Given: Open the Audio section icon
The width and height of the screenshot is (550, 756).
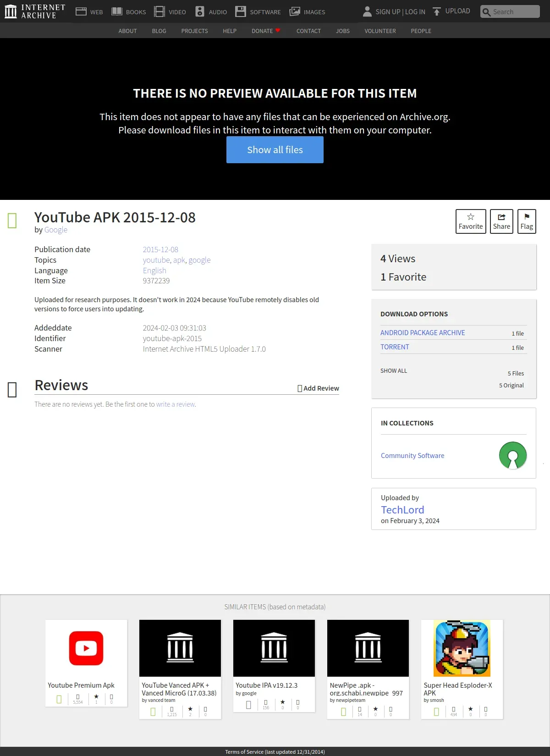Looking at the screenshot, I should pos(200,11).
